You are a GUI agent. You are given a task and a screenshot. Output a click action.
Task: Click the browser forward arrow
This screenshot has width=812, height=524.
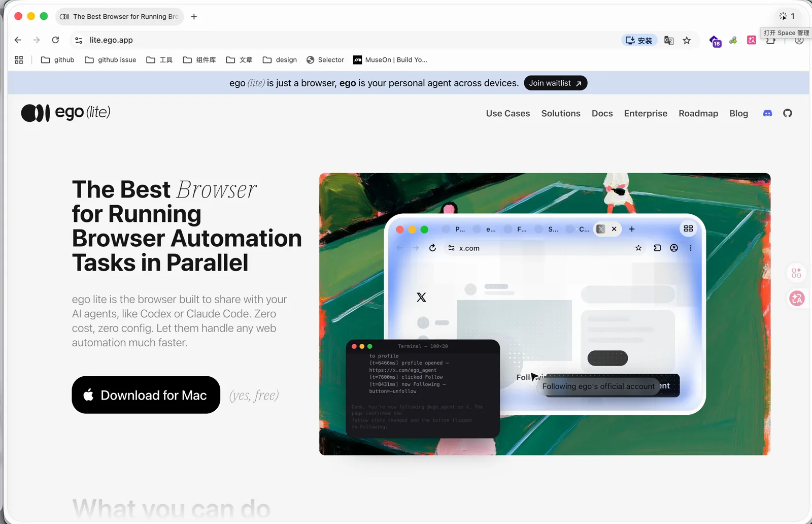click(37, 40)
